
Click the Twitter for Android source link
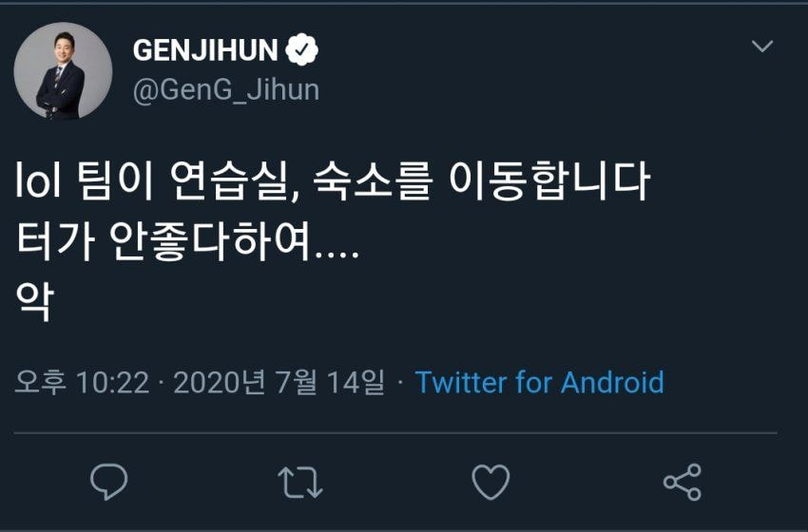539,383
